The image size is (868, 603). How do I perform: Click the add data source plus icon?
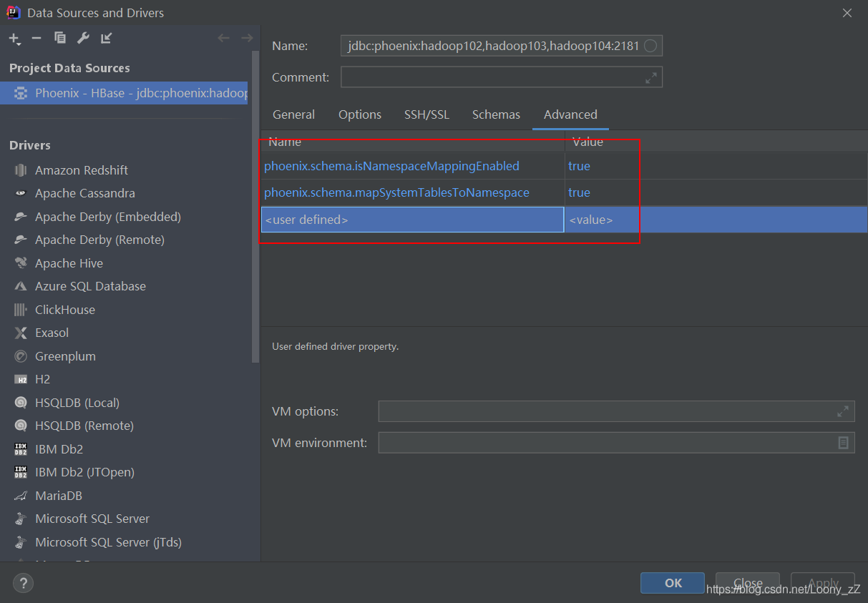pos(14,39)
